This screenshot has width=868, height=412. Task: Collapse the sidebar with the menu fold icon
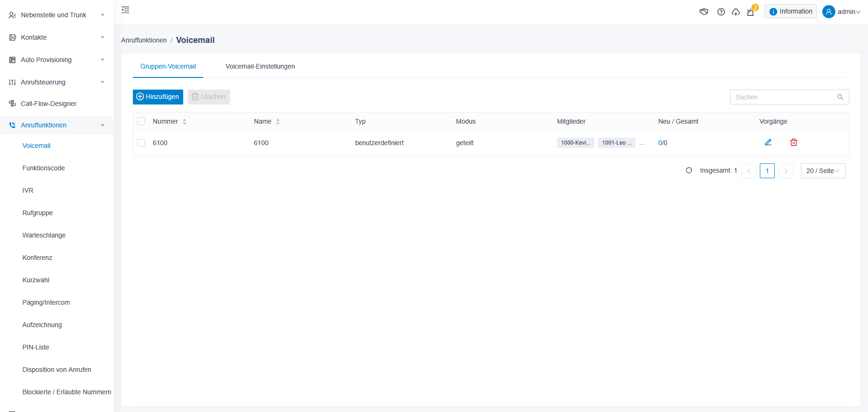click(x=125, y=10)
